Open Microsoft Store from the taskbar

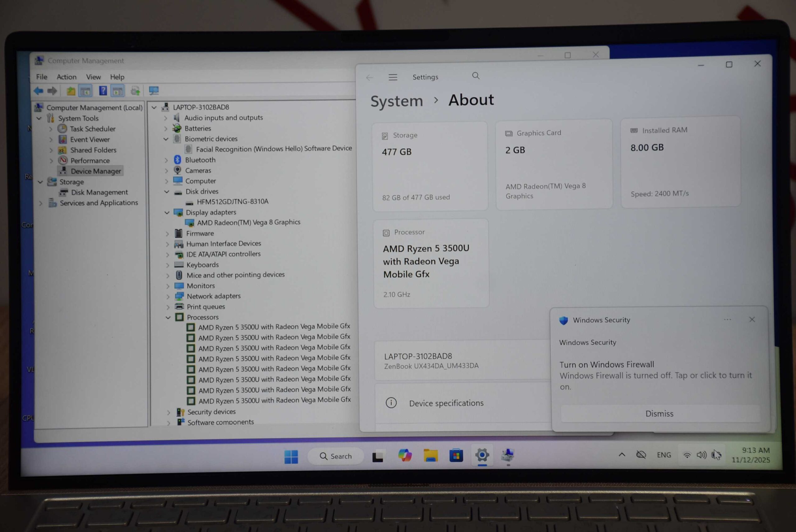[x=456, y=455]
